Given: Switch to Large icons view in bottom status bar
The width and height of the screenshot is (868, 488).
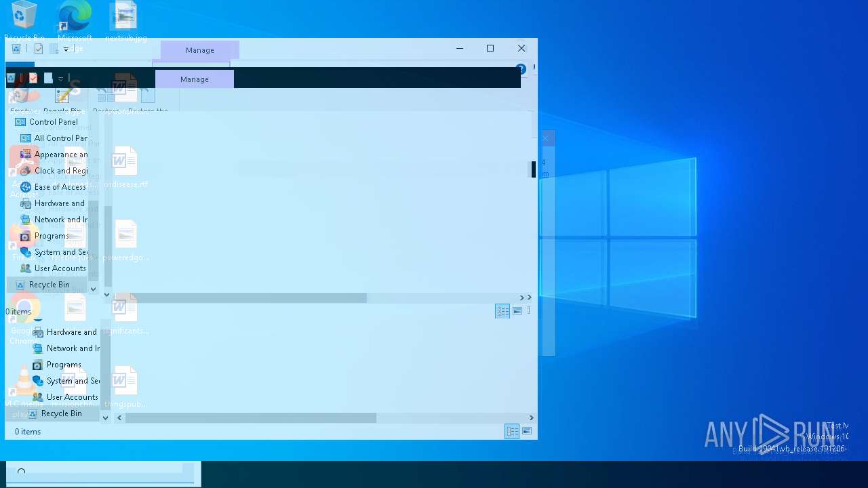Looking at the screenshot, I should 527,431.
